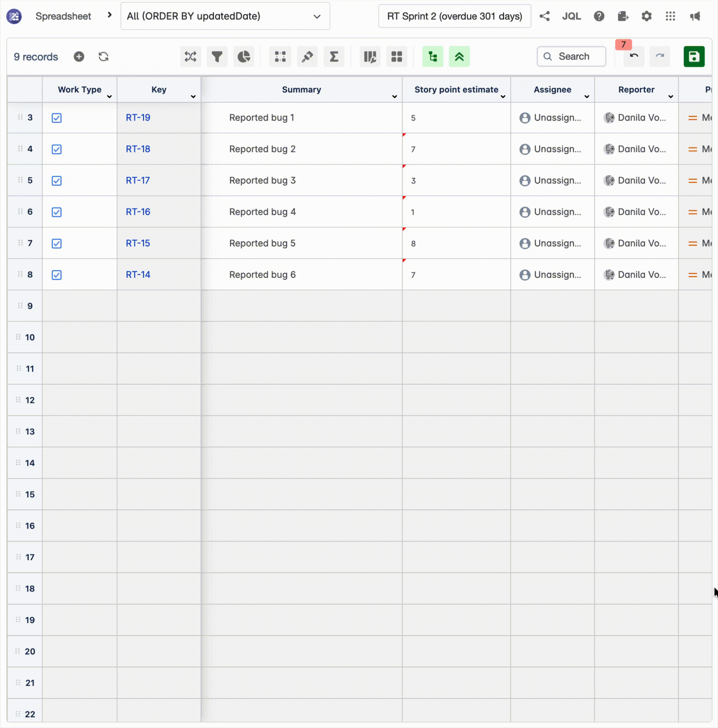This screenshot has height=728, width=718.
Task: Save changes with the green disk button
Action: pos(694,57)
